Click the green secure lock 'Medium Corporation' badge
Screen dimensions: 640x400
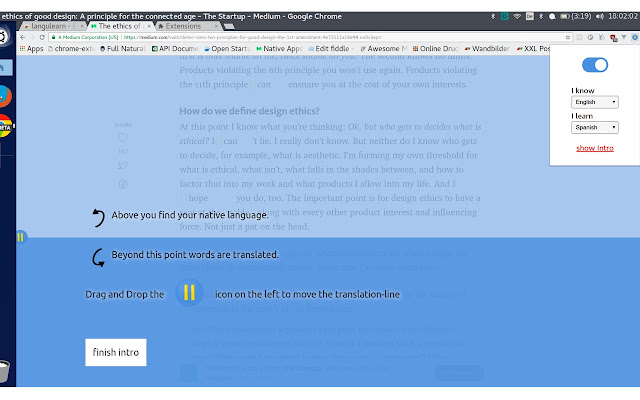[x=85, y=37]
